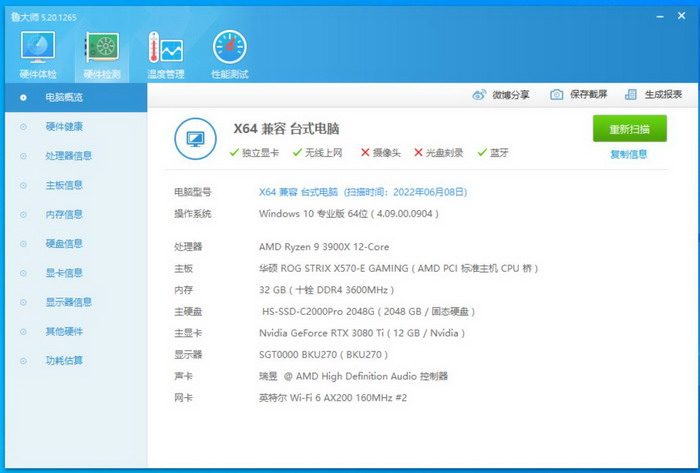Click the 保存截屏 save screenshot camera icon
The image size is (700, 473).
point(556,95)
